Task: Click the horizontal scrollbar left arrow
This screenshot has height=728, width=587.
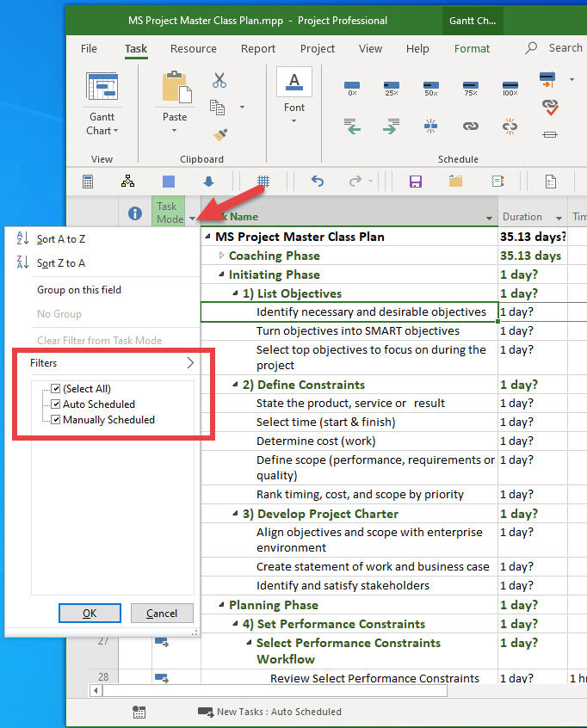Action: click(96, 690)
